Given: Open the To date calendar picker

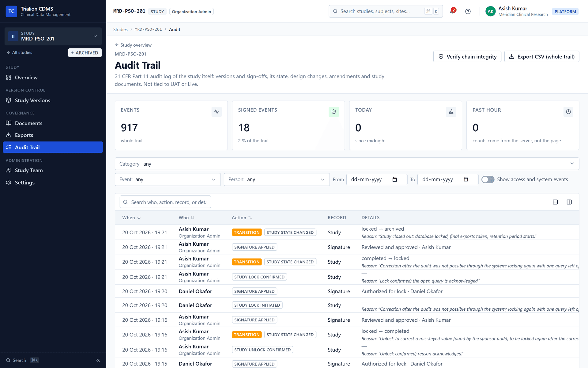Looking at the screenshot, I should 466,179.
